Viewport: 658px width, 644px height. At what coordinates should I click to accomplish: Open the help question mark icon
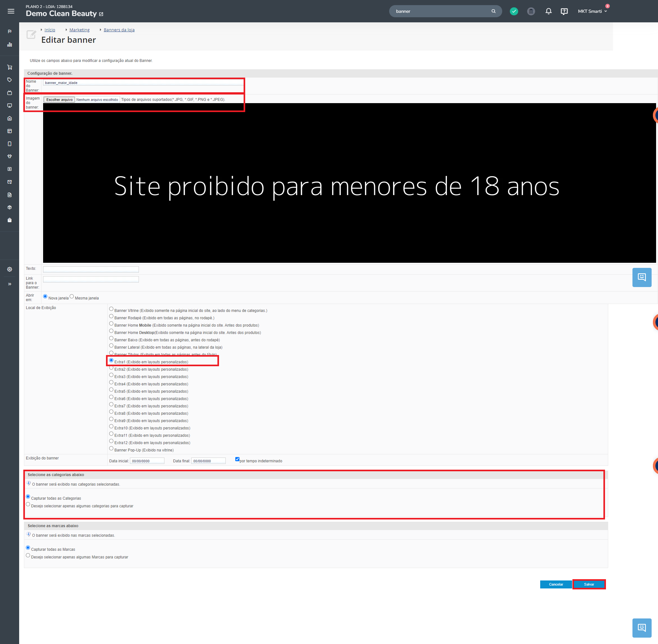pos(564,11)
